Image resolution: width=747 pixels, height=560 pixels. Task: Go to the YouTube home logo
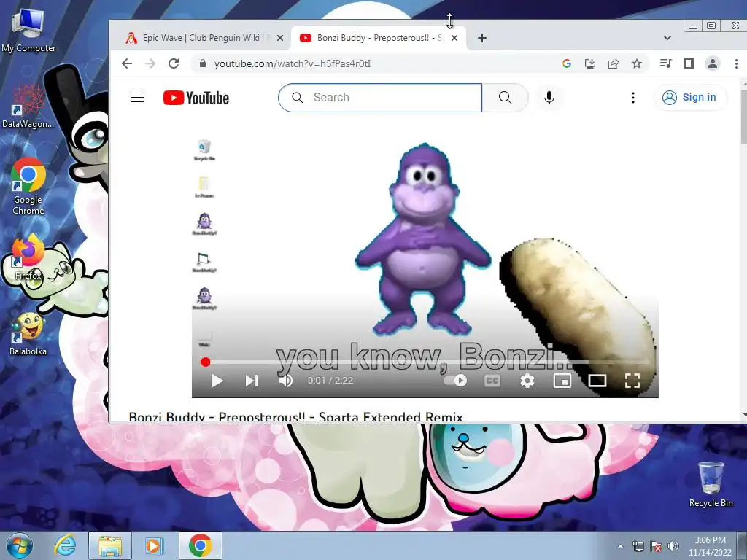[x=196, y=98]
